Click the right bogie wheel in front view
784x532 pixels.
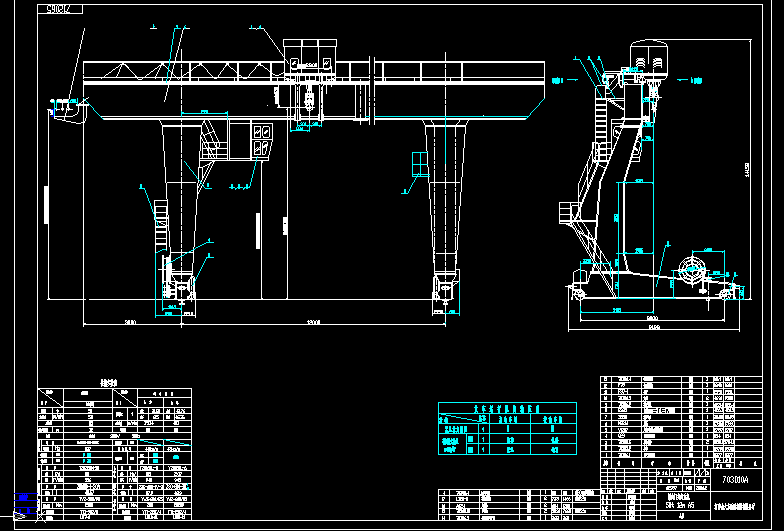click(x=443, y=290)
